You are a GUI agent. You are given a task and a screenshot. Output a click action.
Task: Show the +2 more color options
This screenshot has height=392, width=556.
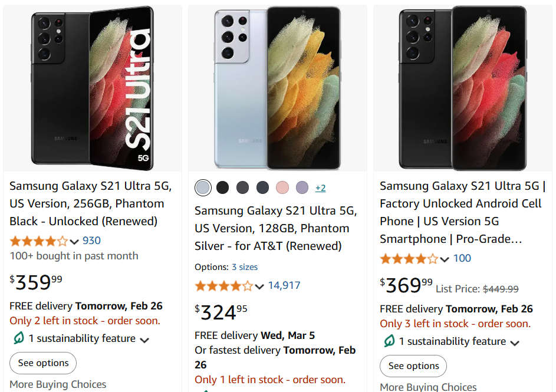pos(320,188)
